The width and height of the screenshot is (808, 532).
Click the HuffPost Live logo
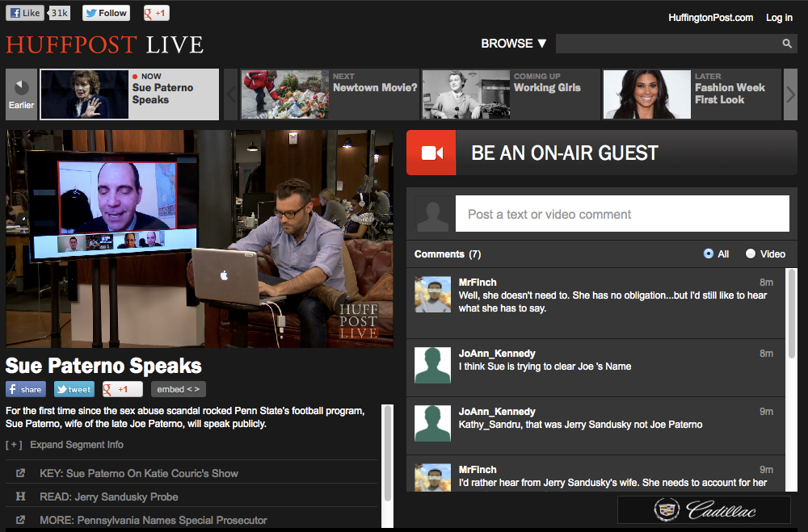click(x=104, y=45)
